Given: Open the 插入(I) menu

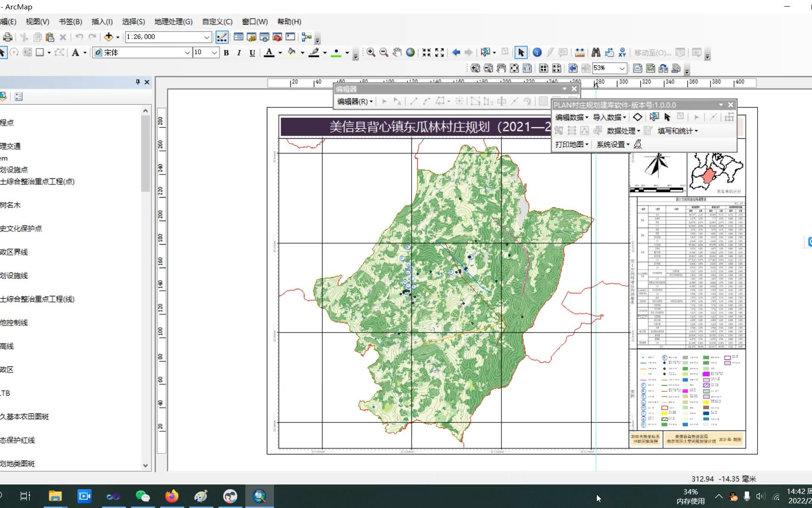Looking at the screenshot, I should 102,22.
